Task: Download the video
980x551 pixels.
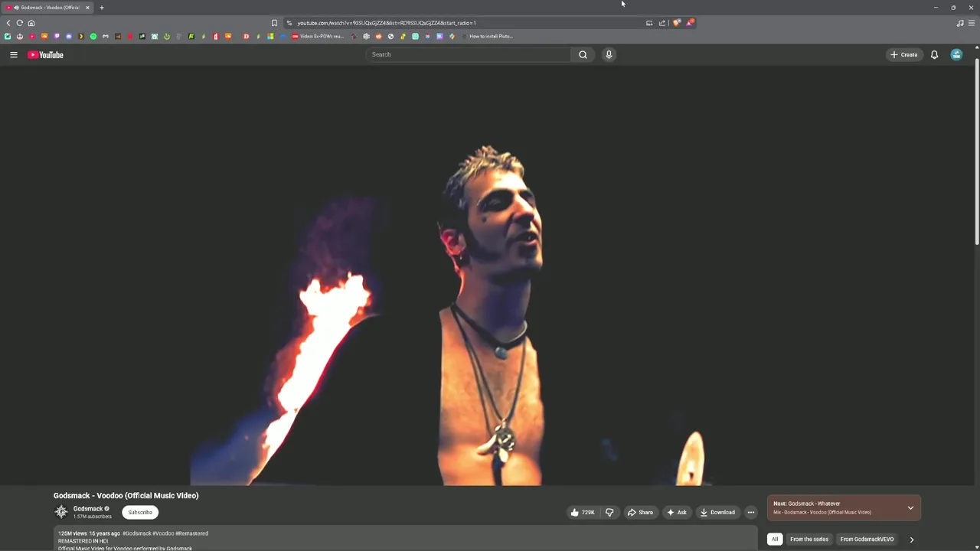Action: tap(717, 512)
